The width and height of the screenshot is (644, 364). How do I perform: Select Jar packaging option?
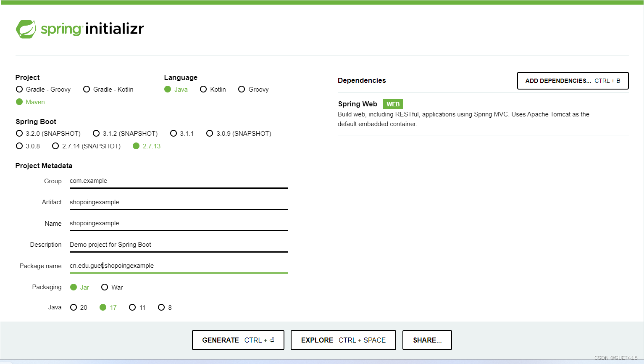point(80,288)
